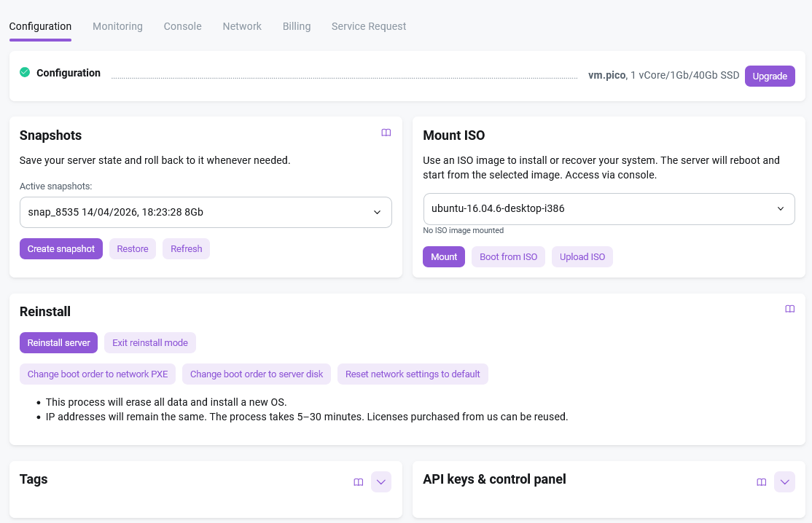
Task: Switch to the Monitoring tab
Action: tap(117, 26)
